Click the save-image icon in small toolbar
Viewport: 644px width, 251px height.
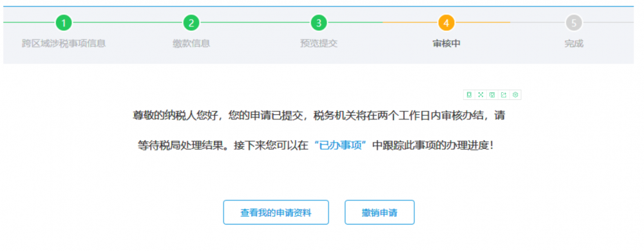point(492,95)
